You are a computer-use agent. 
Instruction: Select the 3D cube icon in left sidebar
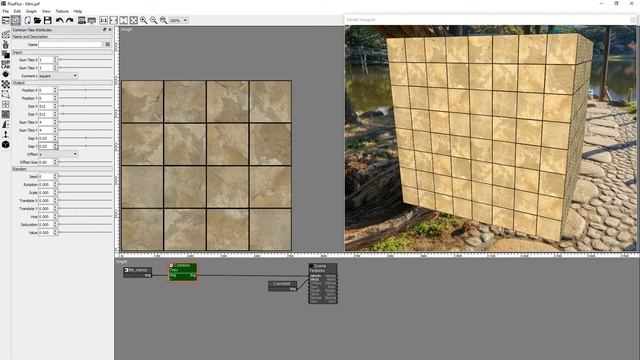6,144
